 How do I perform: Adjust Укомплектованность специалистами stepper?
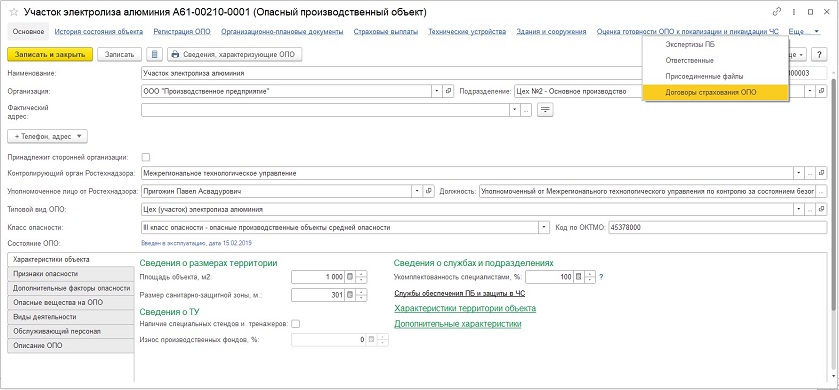590,277
